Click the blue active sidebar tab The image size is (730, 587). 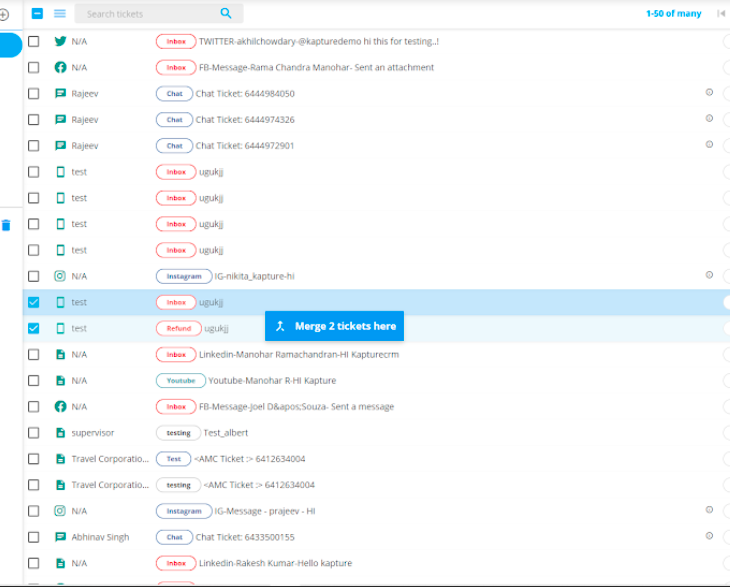tap(10, 45)
